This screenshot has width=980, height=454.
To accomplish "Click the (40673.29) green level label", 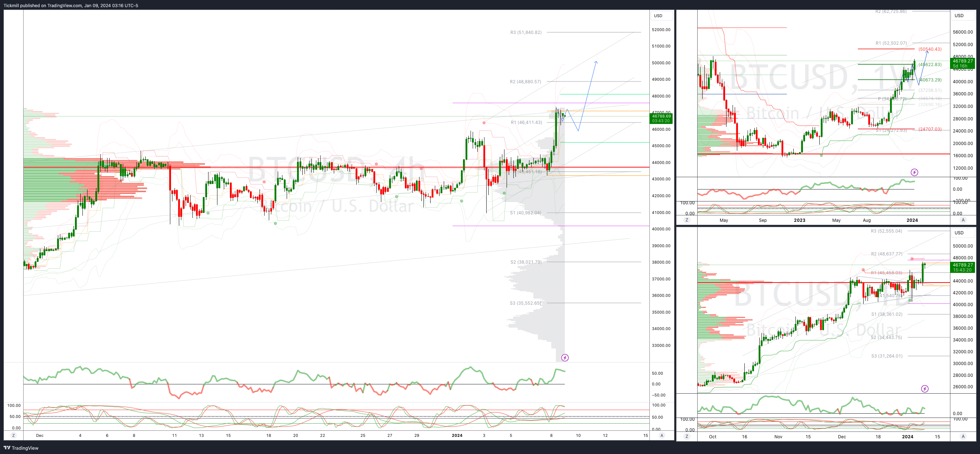I will click(930, 80).
